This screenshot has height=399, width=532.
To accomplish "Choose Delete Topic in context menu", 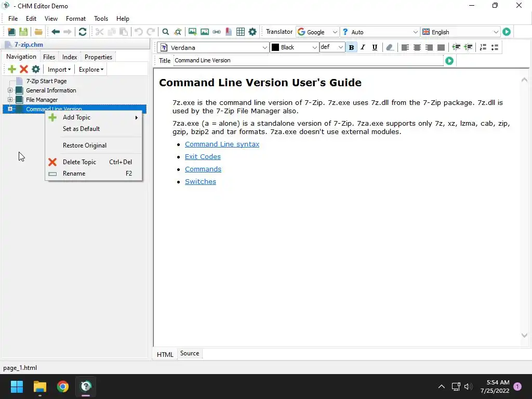I will click(x=94, y=162).
